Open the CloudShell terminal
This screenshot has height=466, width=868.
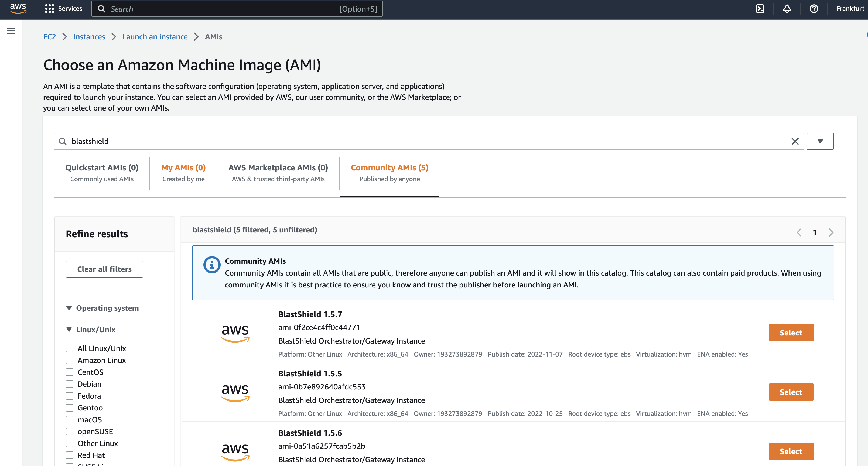pos(760,8)
